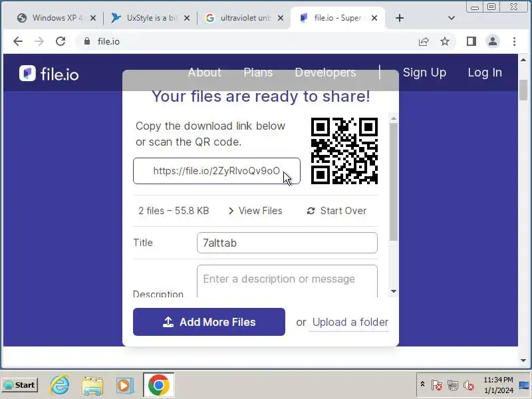Show hidden tray icons
The height and width of the screenshot is (399, 532).
422,384
